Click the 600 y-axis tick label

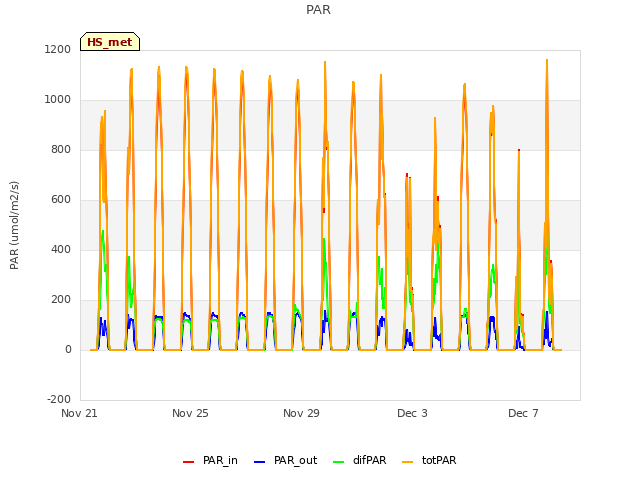click(61, 200)
